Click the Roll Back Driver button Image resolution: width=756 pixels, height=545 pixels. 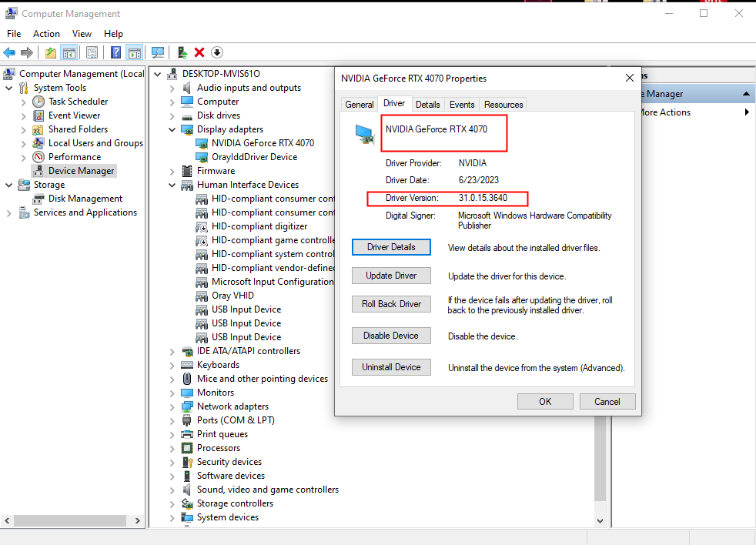tap(391, 303)
